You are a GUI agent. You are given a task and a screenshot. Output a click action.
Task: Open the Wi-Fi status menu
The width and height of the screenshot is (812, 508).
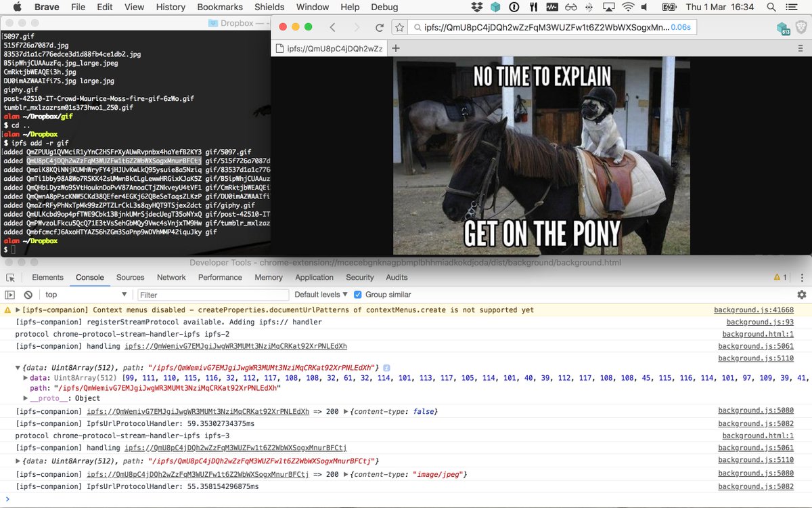(x=629, y=7)
